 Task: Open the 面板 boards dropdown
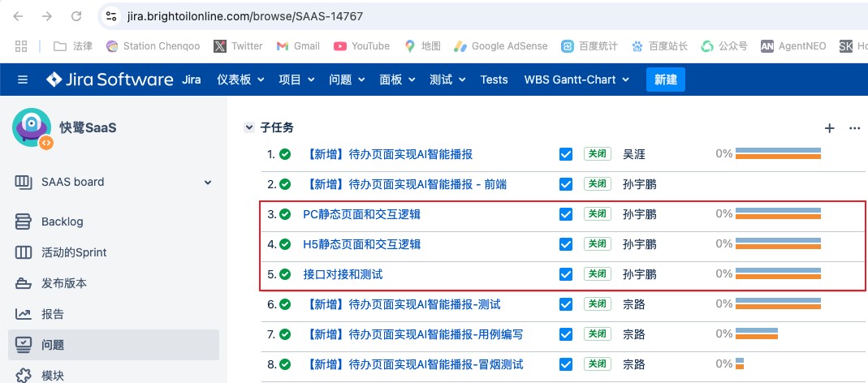pyautogui.click(x=398, y=80)
